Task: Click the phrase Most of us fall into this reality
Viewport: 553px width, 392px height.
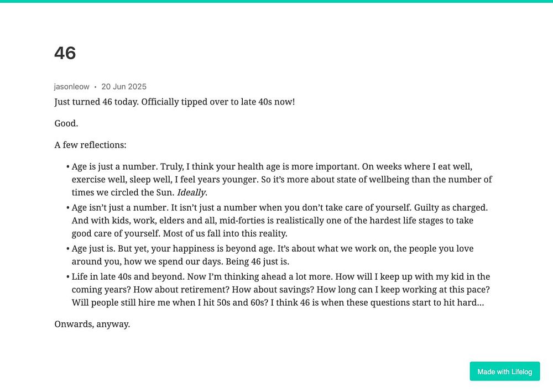Action: [x=225, y=233]
